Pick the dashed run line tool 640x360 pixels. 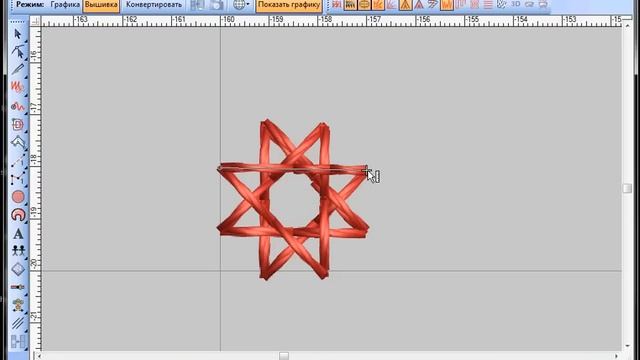tap(18, 160)
